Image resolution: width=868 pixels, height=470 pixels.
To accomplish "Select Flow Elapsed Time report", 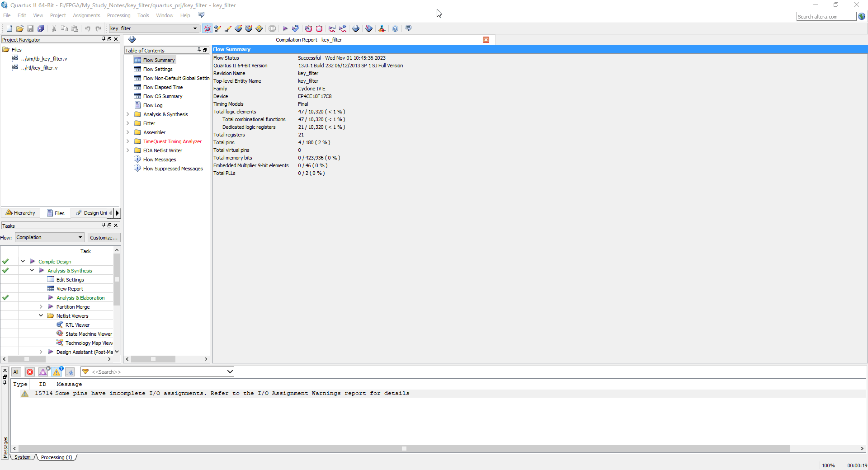I will coord(163,87).
